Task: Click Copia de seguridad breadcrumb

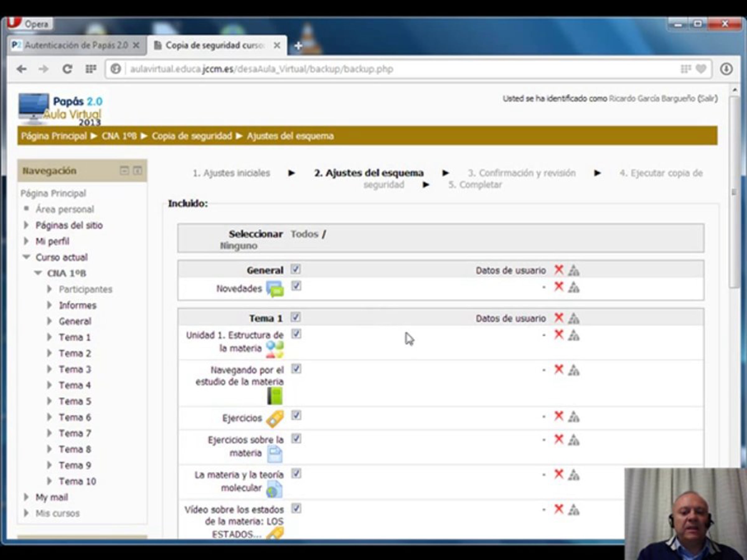Action: click(x=192, y=136)
